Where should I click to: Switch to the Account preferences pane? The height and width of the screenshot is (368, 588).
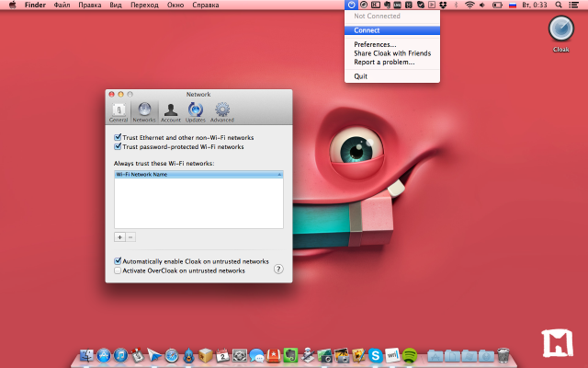pos(170,111)
